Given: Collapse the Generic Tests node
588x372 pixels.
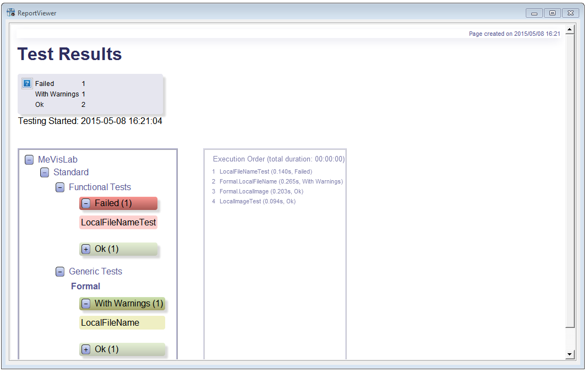Looking at the screenshot, I should click(60, 272).
